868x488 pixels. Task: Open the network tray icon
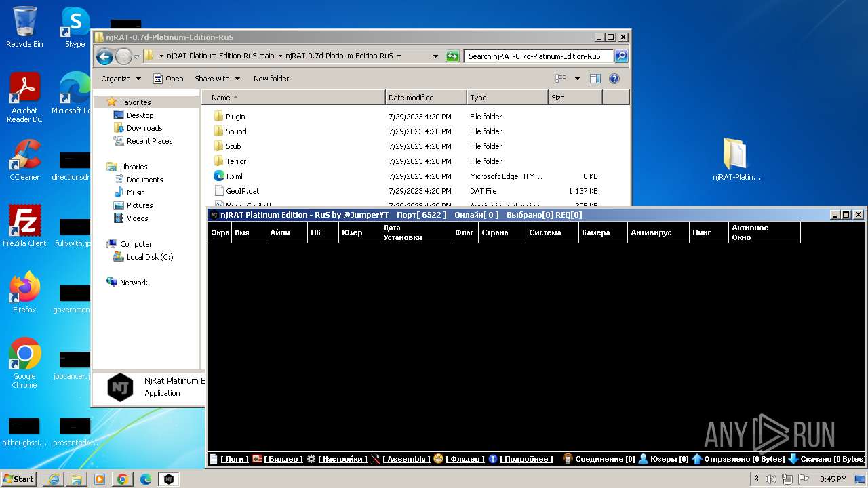coord(787,479)
